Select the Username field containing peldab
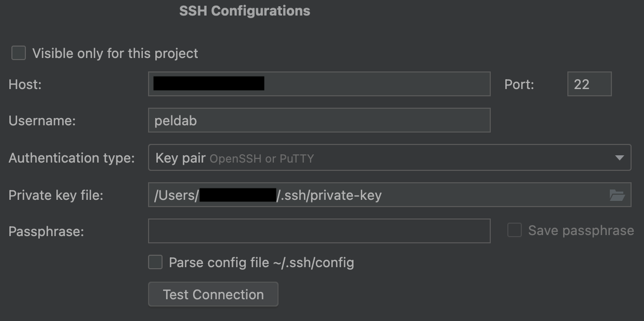Screen dimensions: 644x321 pos(318,120)
